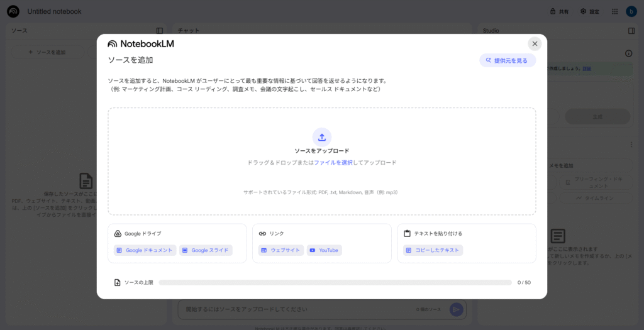Click the リンク chain icon

pos(262,234)
